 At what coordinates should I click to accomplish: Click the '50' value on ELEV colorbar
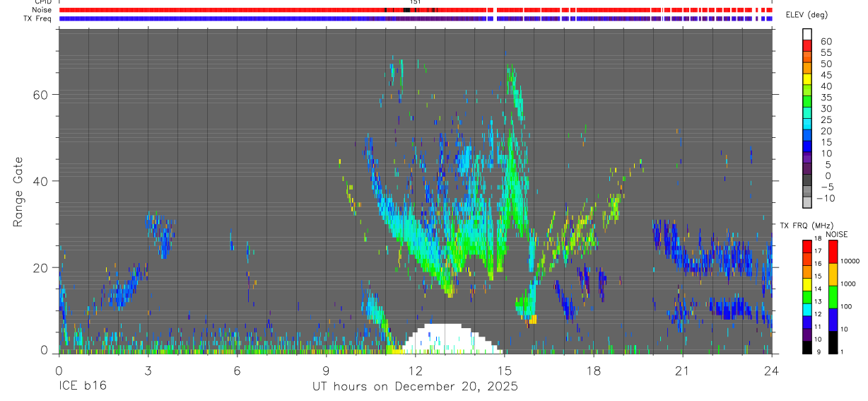tap(825, 64)
